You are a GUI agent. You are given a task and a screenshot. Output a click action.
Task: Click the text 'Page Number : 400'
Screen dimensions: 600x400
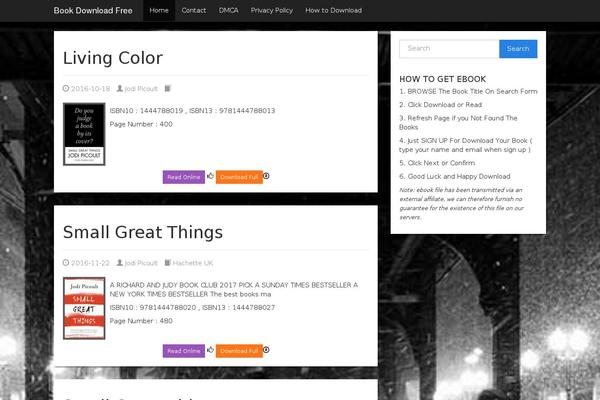tap(141, 124)
